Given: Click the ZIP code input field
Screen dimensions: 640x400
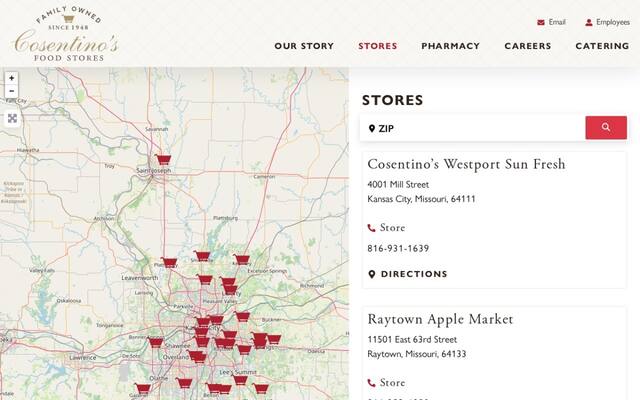Looking at the screenshot, I should (x=473, y=128).
